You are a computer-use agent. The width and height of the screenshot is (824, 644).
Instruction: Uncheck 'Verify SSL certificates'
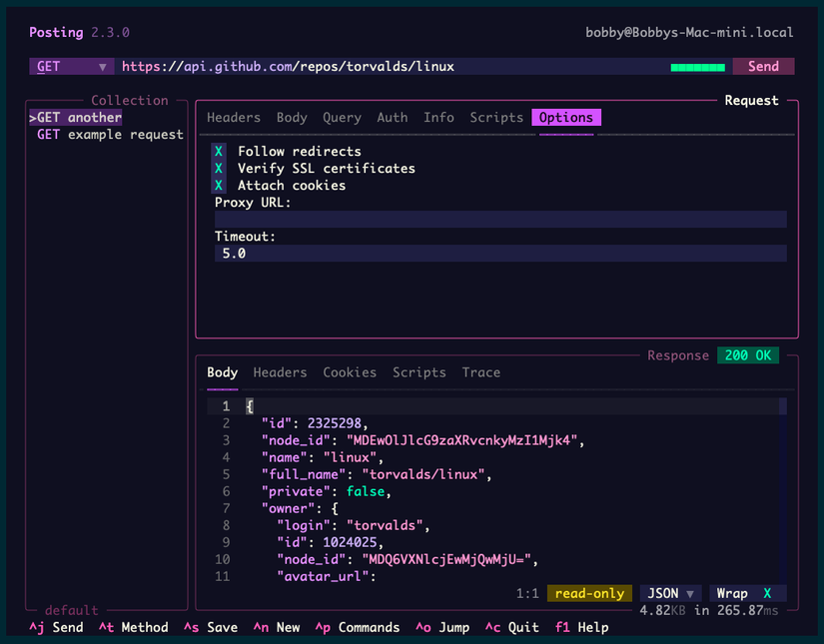tap(219, 168)
